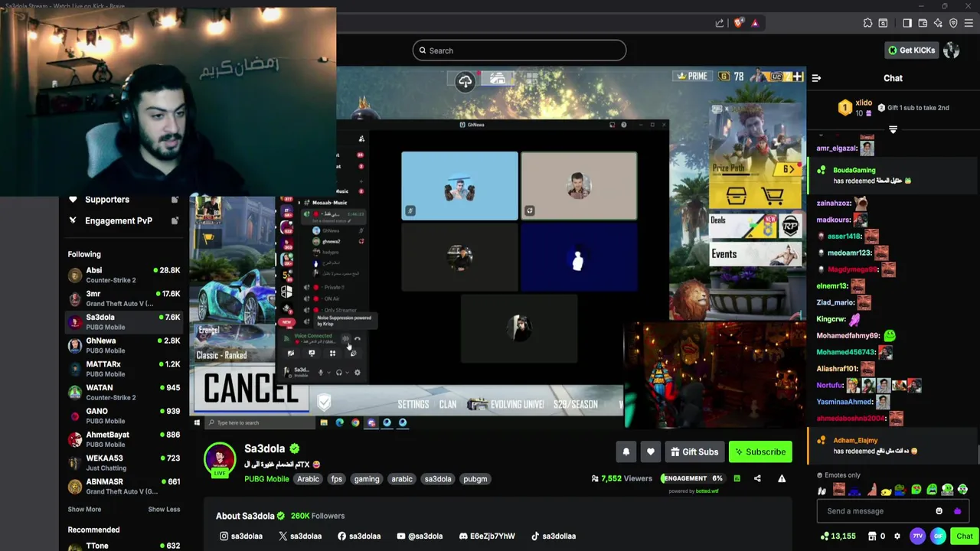Viewport: 980px width, 551px height.
Task: Click the Gift Subs button
Action: point(694,452)
